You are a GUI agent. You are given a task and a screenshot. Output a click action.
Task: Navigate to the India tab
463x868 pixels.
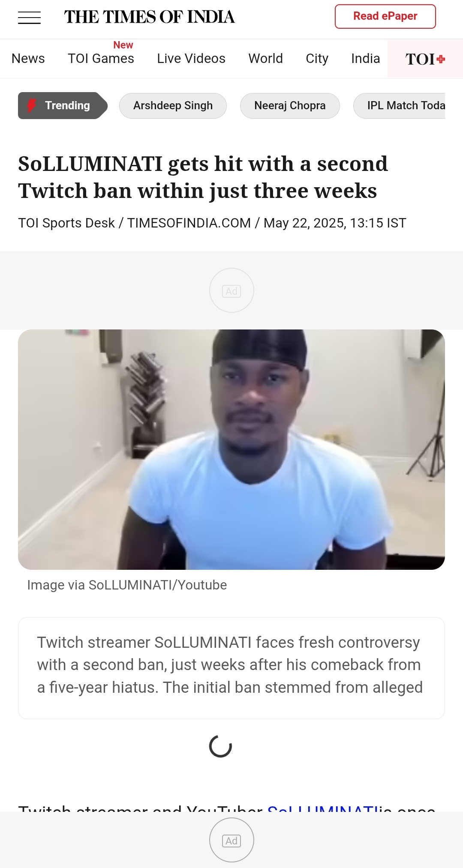pyautogui.click(x=365, y=58)
